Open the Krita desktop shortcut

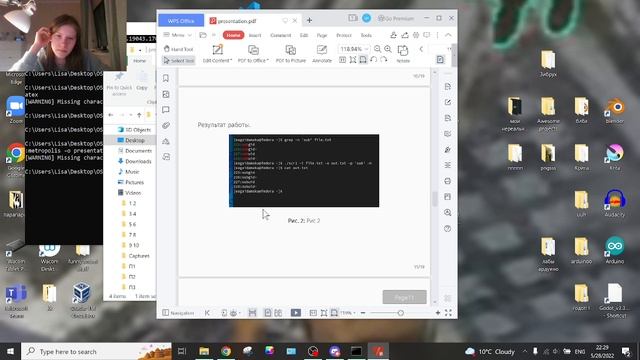[x=615, y=157]
